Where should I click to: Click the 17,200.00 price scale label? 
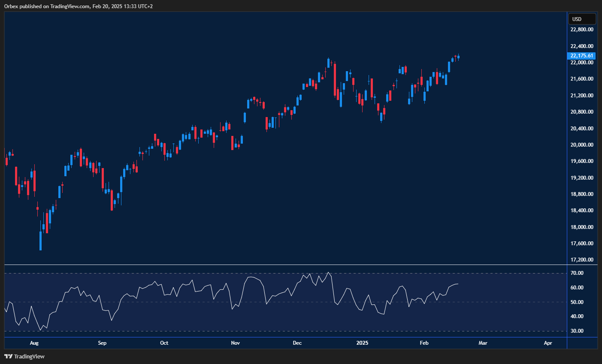click(x=582, y=260)
